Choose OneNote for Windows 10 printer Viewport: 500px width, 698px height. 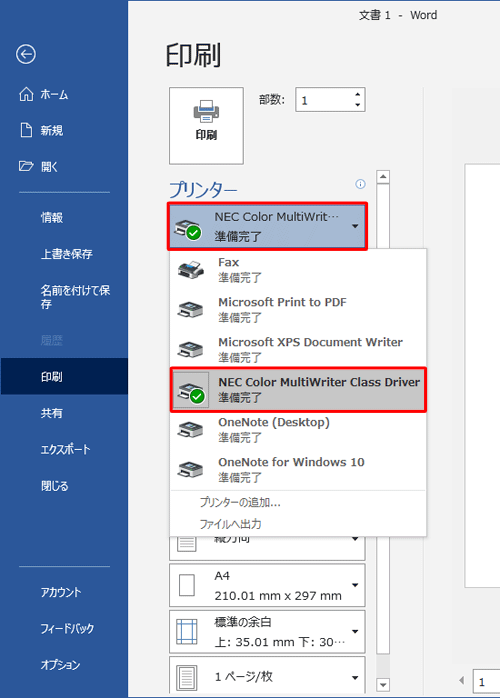click(x=298, y=470)
